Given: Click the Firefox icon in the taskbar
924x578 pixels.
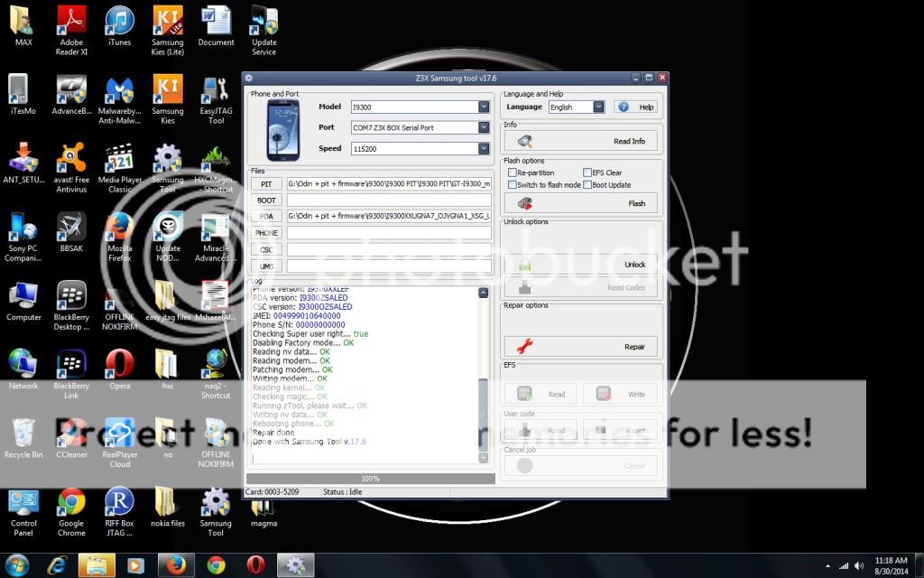Looking at the screenshot, I should coord(175,564).
